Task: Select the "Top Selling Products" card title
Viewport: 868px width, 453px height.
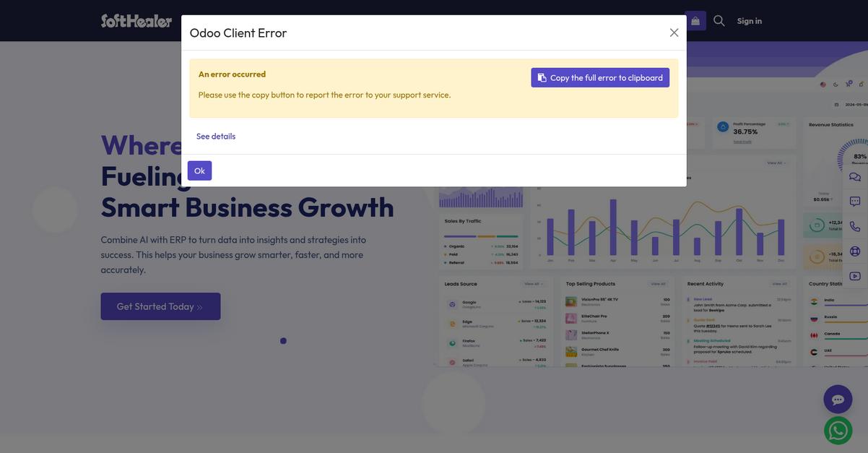Action: click(591, 284)
